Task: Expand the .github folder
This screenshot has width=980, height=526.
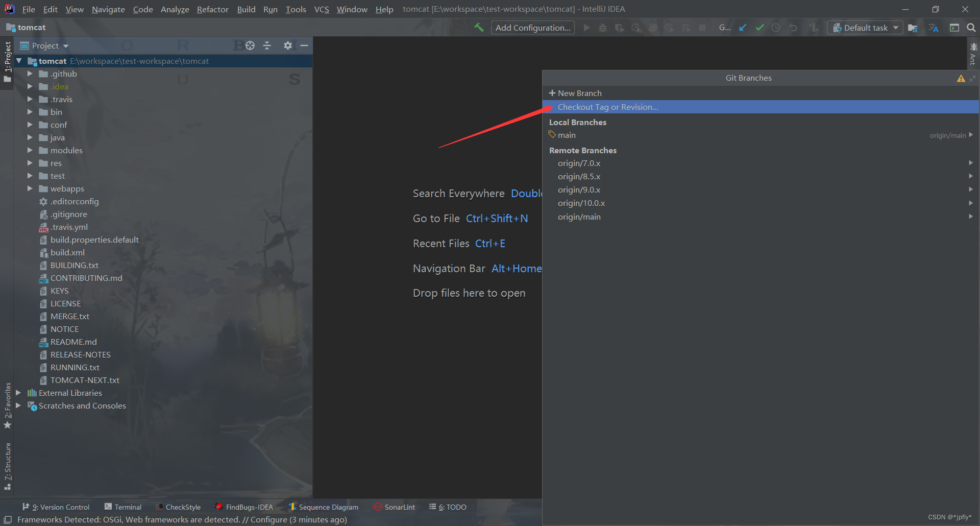Action: [30, 74]
